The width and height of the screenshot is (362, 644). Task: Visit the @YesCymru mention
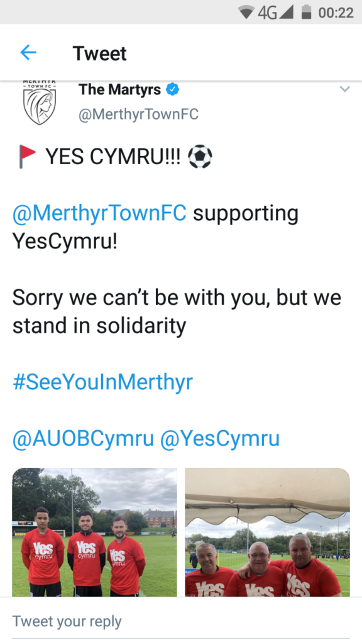pos(219,438)
